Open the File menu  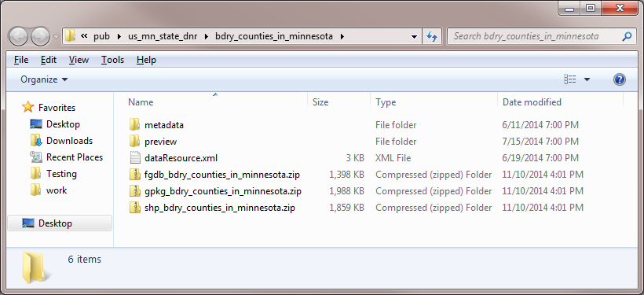(21, 60)
